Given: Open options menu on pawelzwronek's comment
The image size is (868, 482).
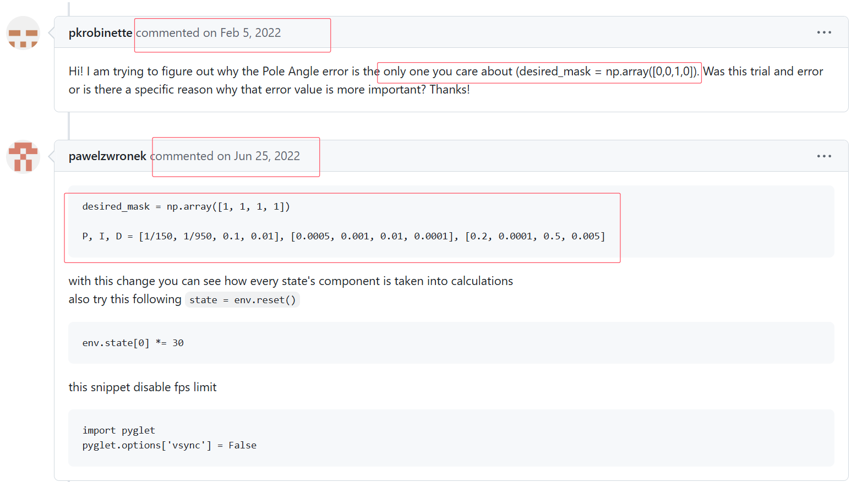Looking at the screenshot, I should pos(824,156).
